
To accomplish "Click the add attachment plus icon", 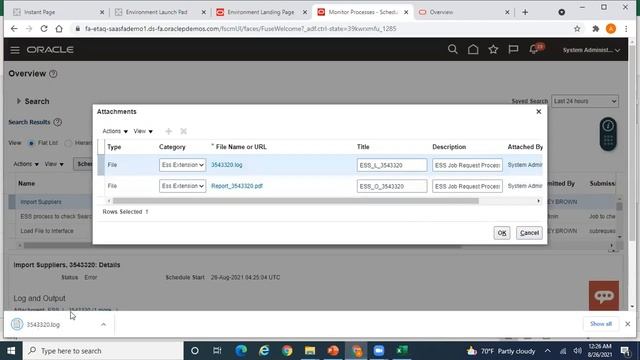I will (169, 131).
